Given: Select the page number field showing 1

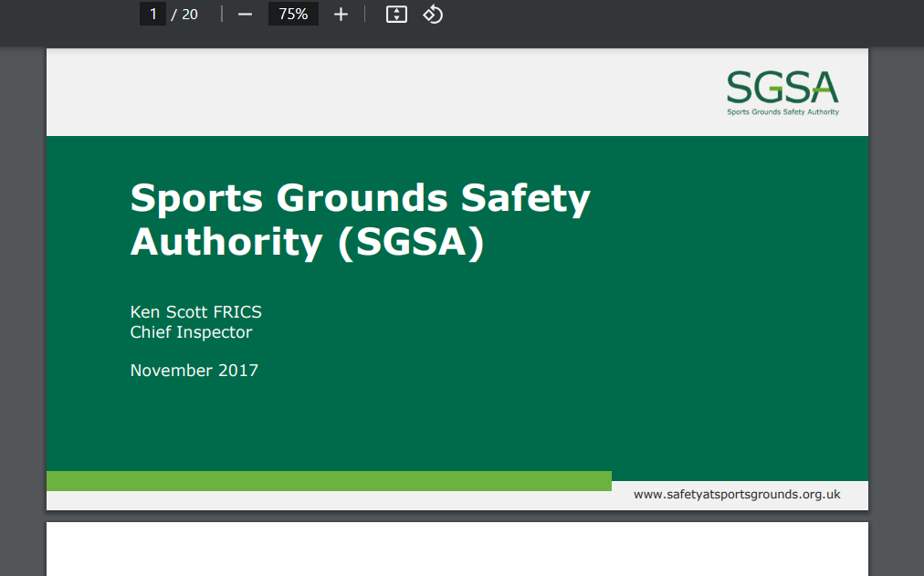Looking at the screenshot, I should tap(152, 14).
